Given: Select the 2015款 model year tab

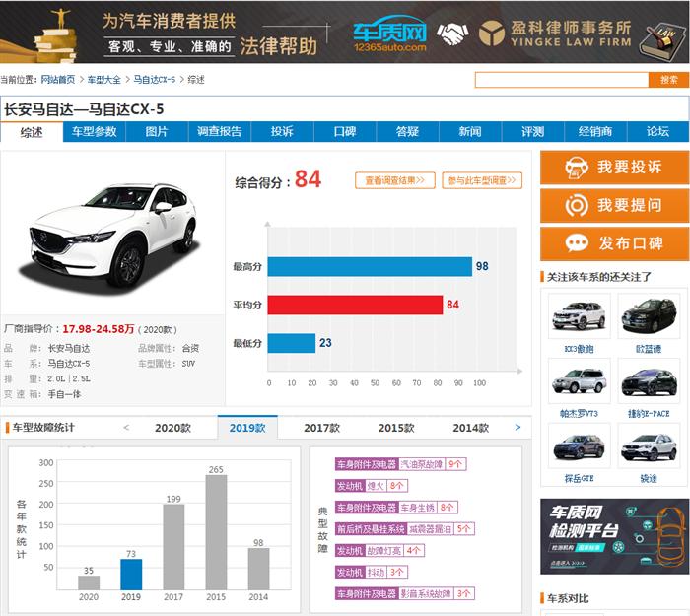Looking at the screenshot, I should tap(396, 428).
